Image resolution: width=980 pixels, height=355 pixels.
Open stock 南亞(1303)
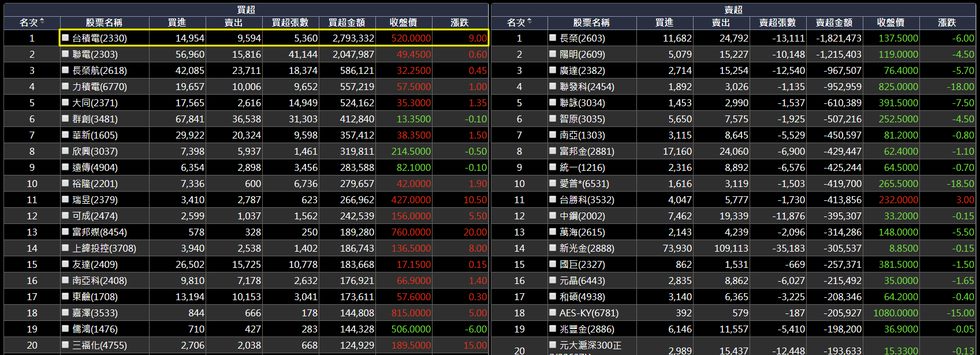(582, 135)
